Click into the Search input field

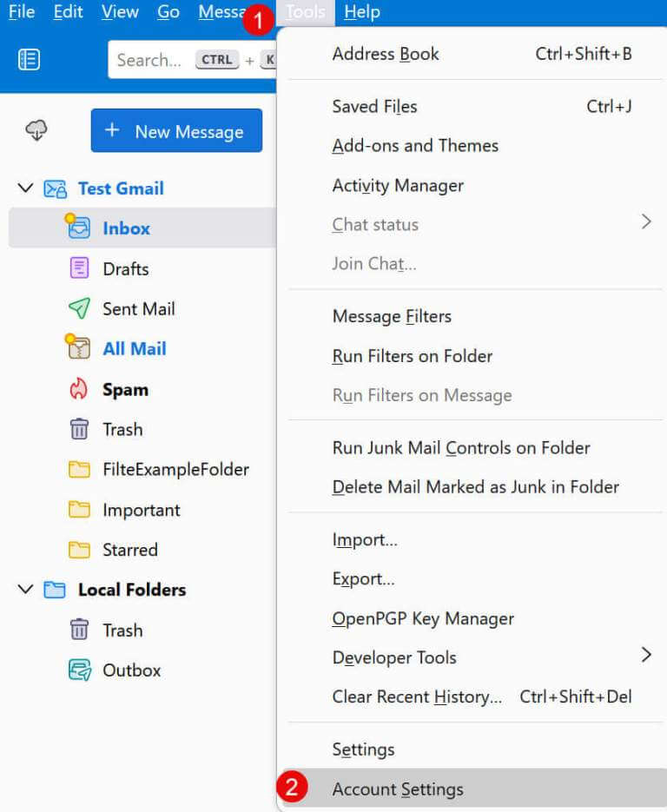[x=192, y=60]
